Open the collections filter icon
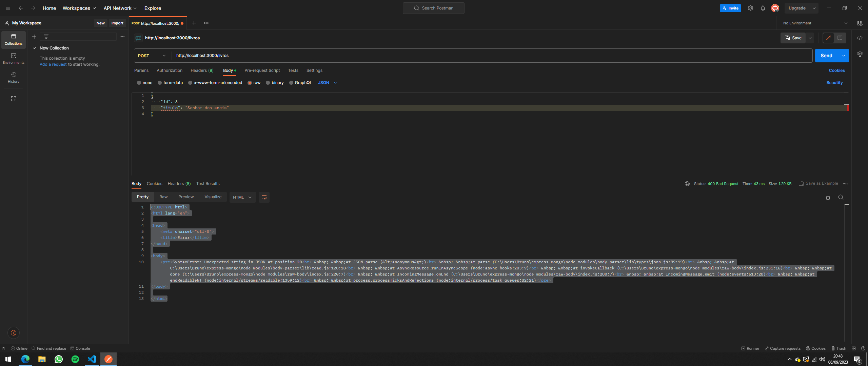 click(x=46, y=37)
